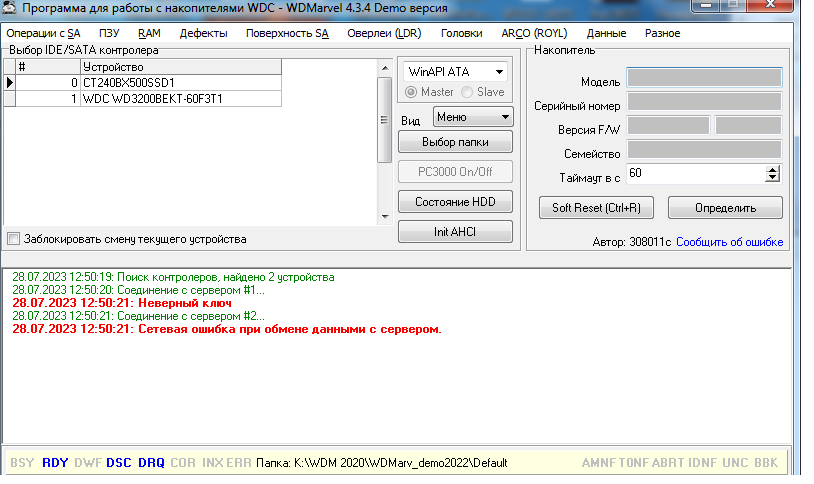Open the Операции с SA menu
Viewport: 814px width, 484px height.
pyautogui.click(x=43, y=33)
